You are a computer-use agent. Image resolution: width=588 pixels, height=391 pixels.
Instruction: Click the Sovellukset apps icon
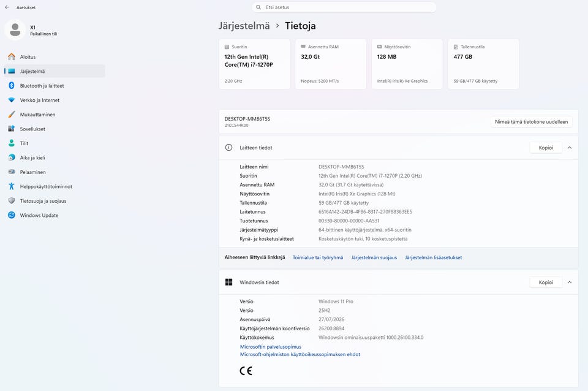[12, 129]
